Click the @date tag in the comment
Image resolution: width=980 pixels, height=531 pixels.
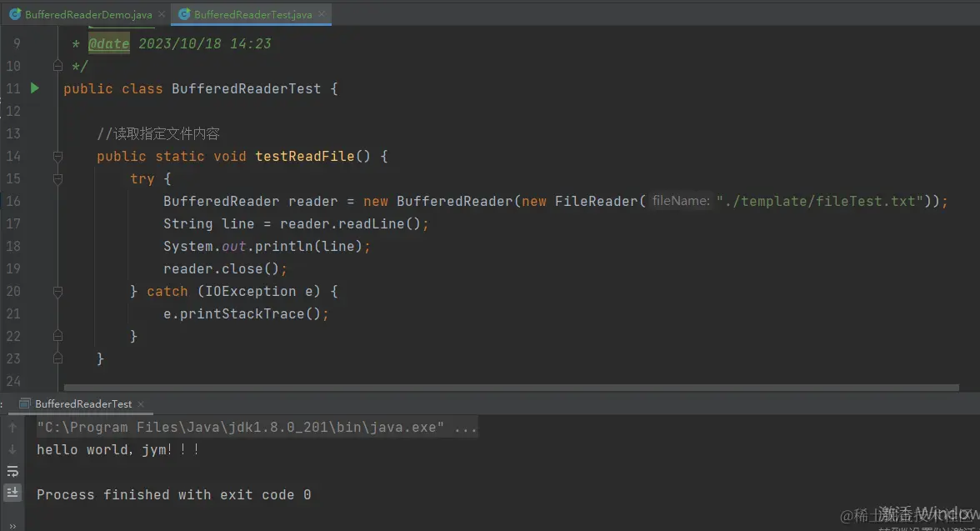coord(108,44)
